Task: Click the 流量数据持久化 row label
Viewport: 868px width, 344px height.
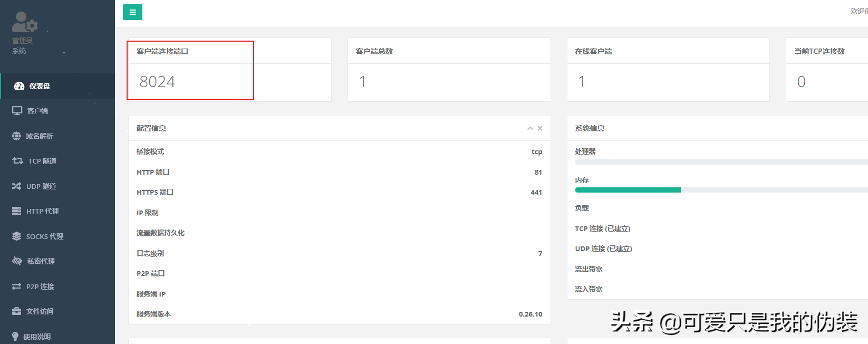Action: pos(160,233)
